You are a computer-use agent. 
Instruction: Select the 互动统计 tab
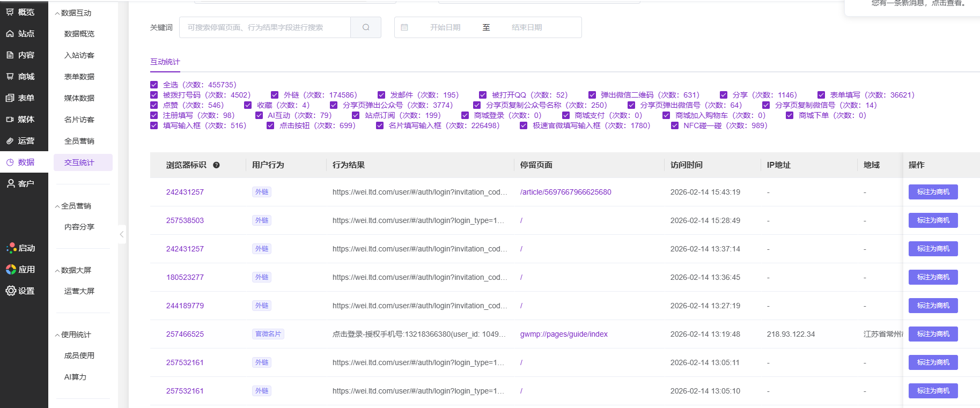pos(165,62)
